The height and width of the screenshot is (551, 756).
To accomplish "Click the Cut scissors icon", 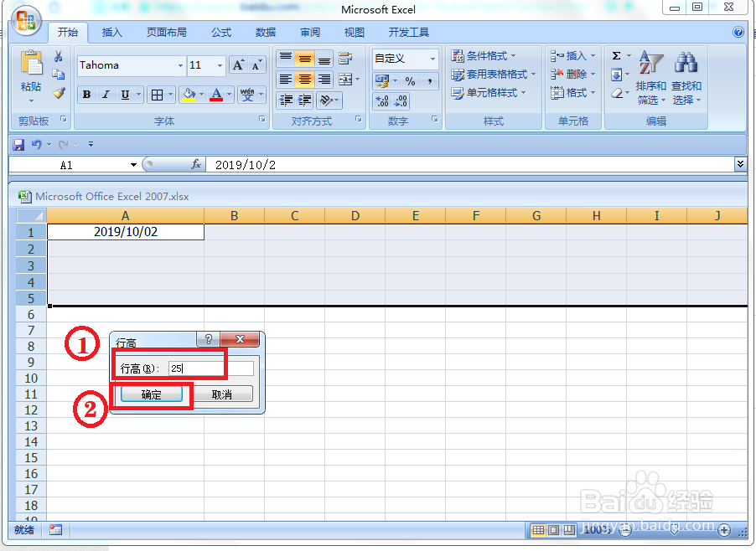I will 59,57.
